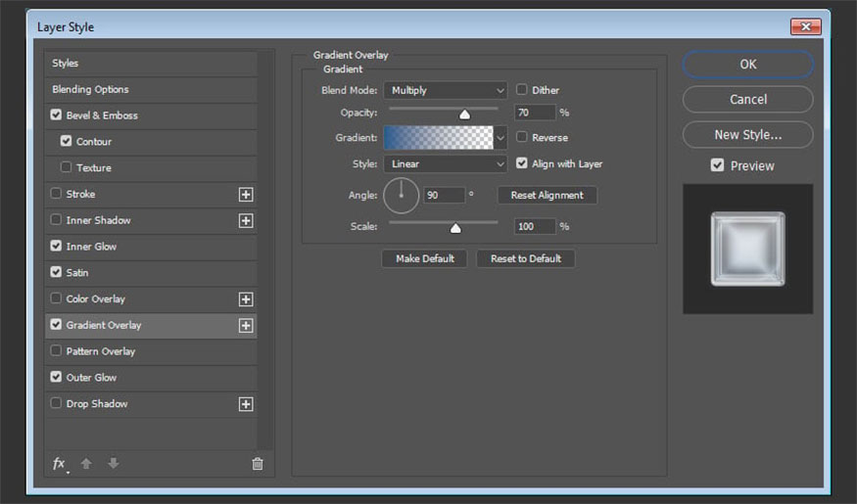Image resolution: width=857 pixels, height=504 pixels.
Task: Select Blending Options in the list
Action: (90, 89)
